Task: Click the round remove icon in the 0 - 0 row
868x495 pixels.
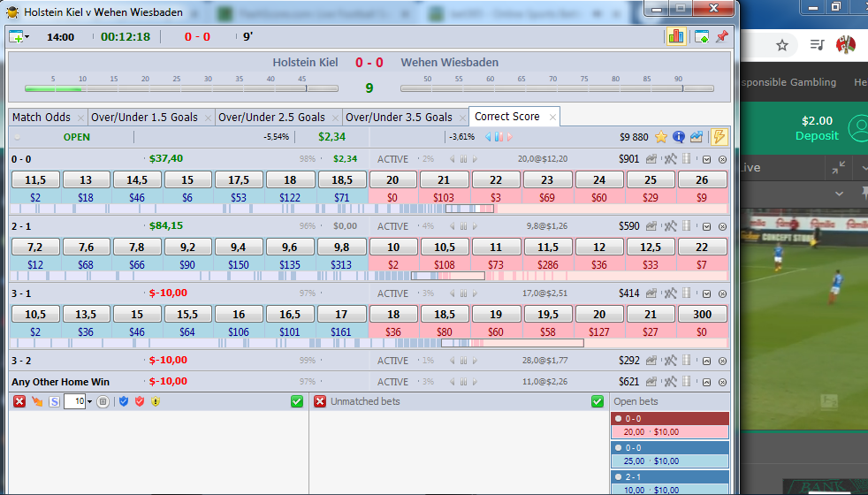Action: pos(722,159)
